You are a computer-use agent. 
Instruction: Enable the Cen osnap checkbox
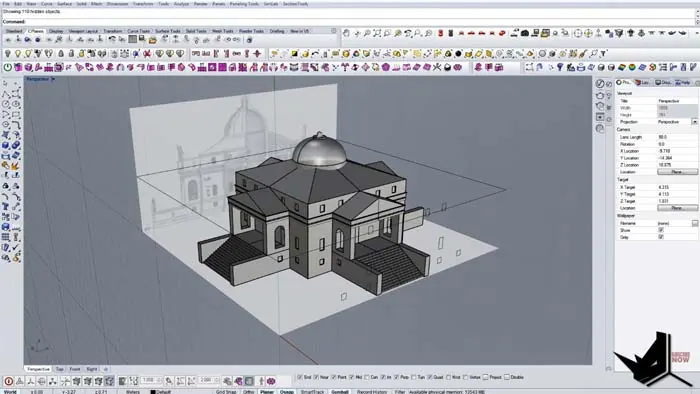tap(367, 377)
